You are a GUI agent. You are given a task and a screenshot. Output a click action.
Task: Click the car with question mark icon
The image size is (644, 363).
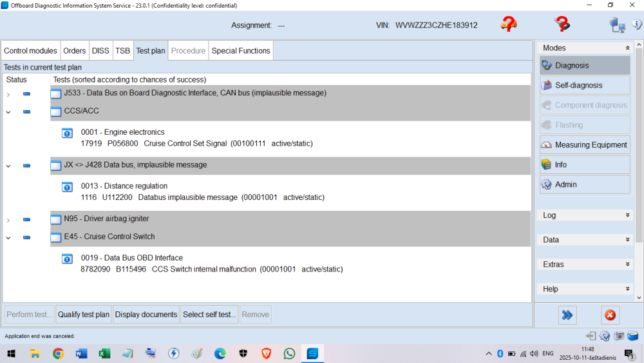click(509, 25)
